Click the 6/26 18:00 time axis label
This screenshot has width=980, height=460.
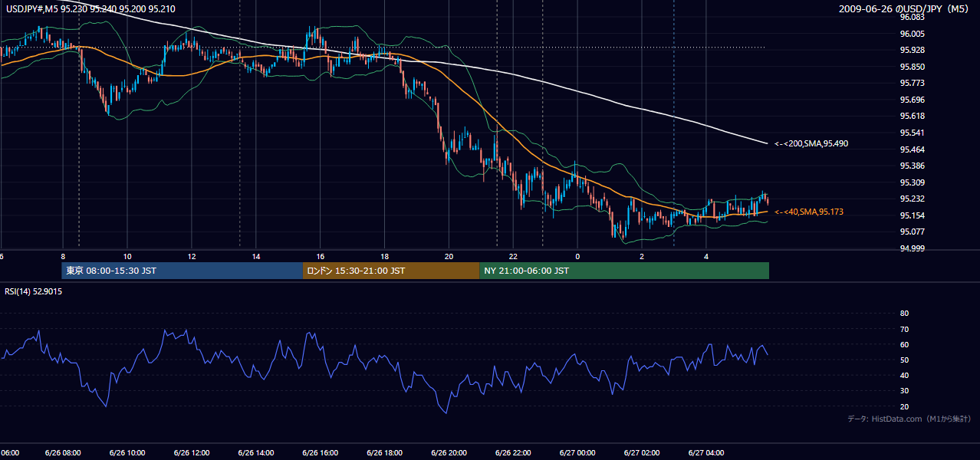(384, 452)
